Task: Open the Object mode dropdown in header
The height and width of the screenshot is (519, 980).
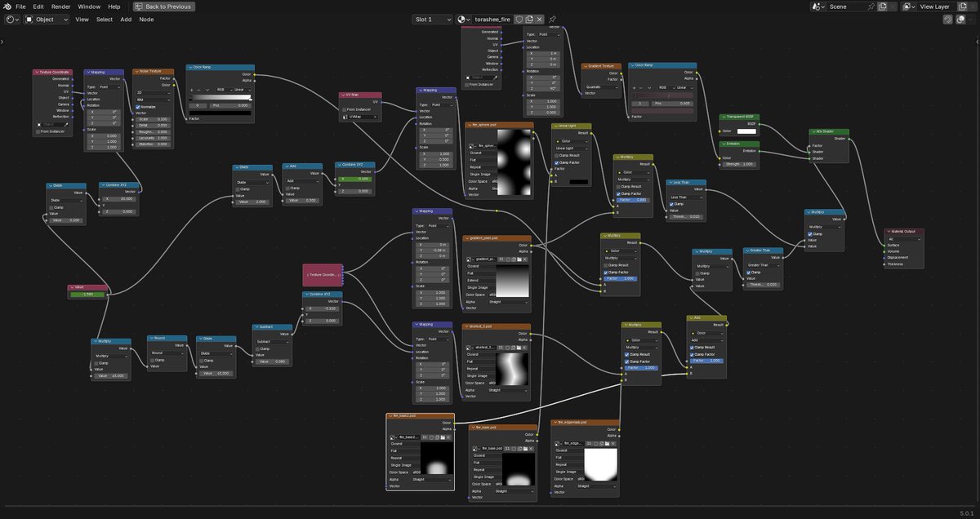Action: [47, 19]
